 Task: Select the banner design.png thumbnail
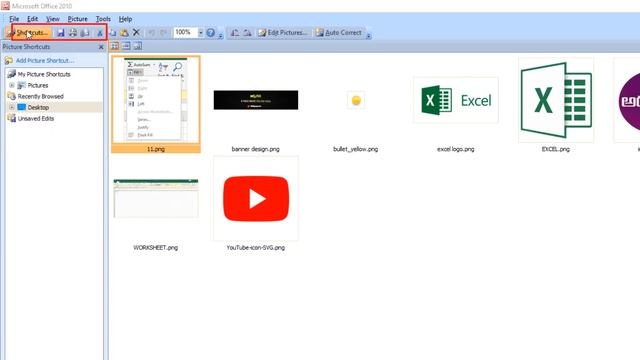tap(256, 100)
